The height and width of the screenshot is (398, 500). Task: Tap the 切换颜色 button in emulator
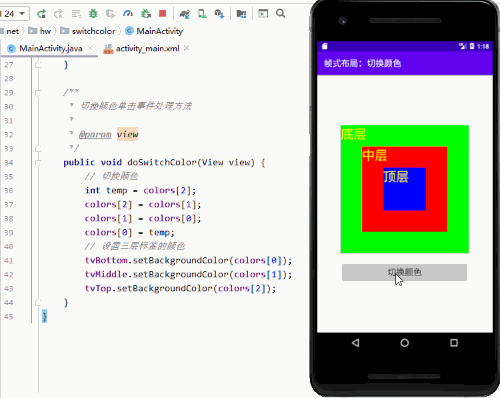point(404,272)
